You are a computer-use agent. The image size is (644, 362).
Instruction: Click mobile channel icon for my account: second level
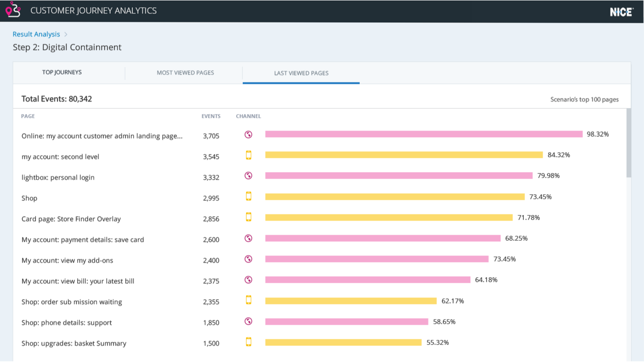249,155
